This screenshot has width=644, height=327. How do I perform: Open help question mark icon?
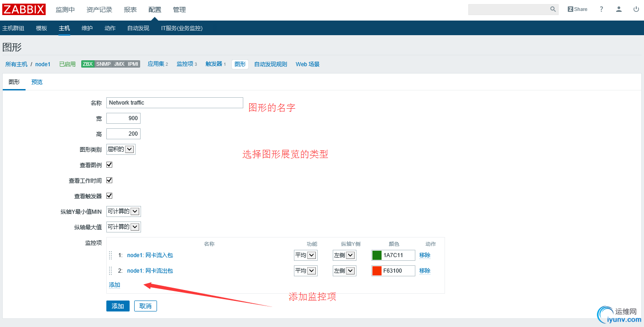click(602, 9)
